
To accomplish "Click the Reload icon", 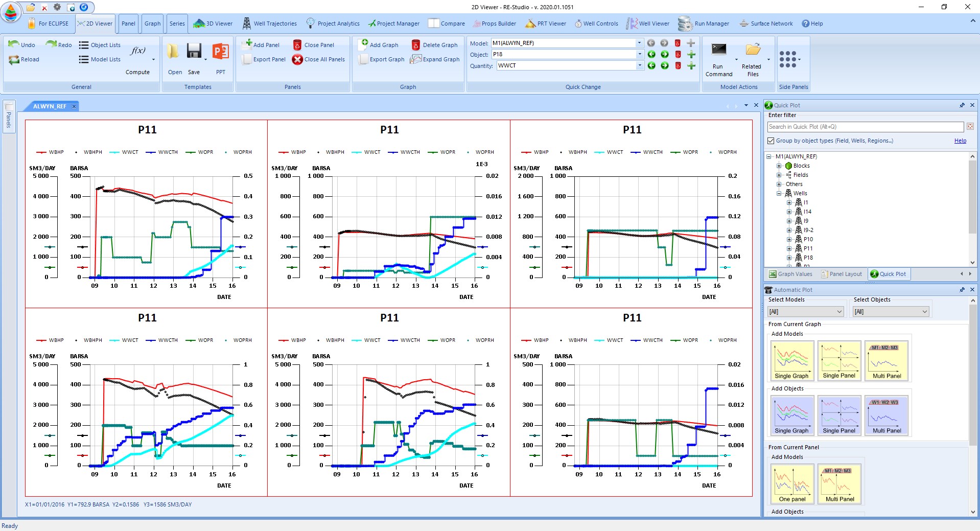I will tap(14, 59).
